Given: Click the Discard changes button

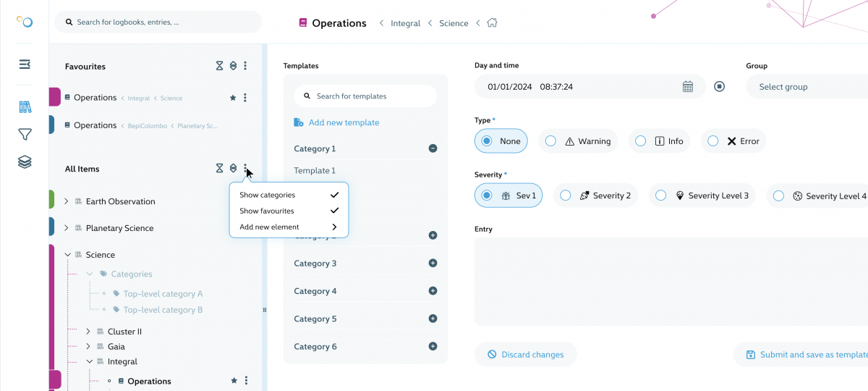Looking at the screenshot, I should tap(525, 355).
